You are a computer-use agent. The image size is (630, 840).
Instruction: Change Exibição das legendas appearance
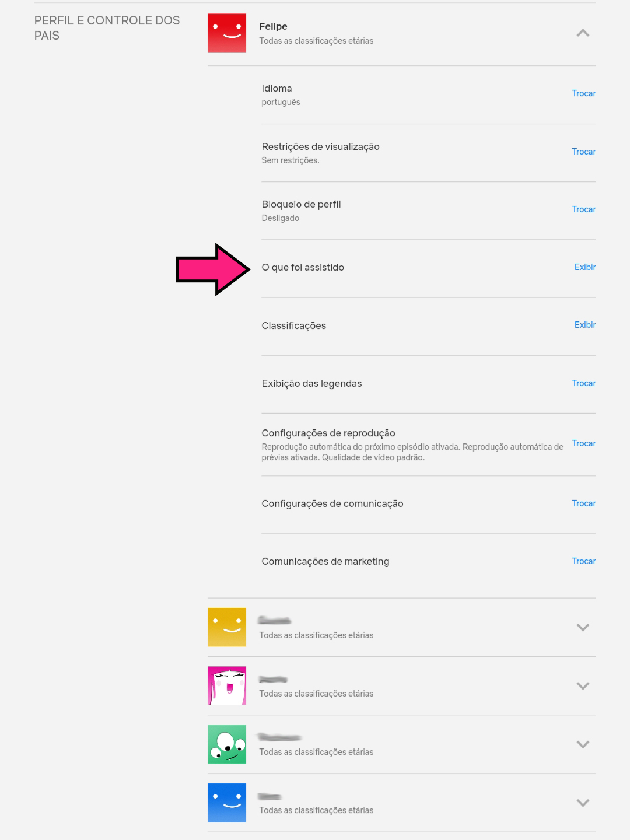tap(583, 383)
